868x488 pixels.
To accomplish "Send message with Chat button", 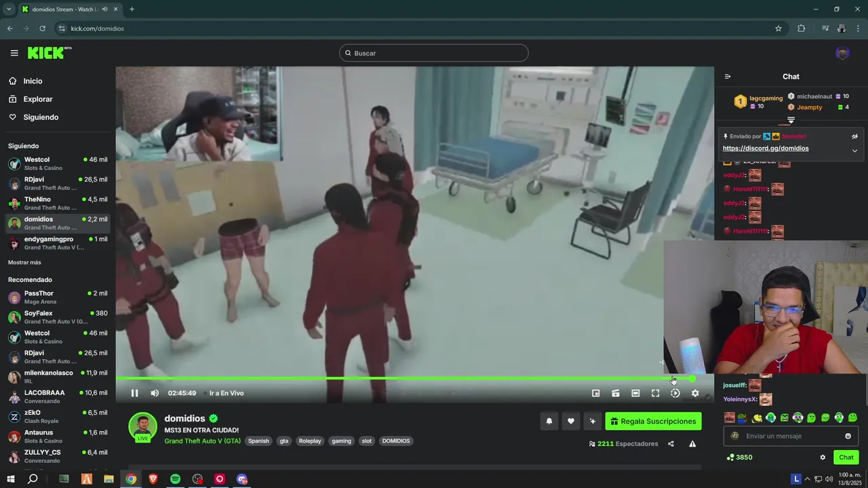I will tap(846, 457).
